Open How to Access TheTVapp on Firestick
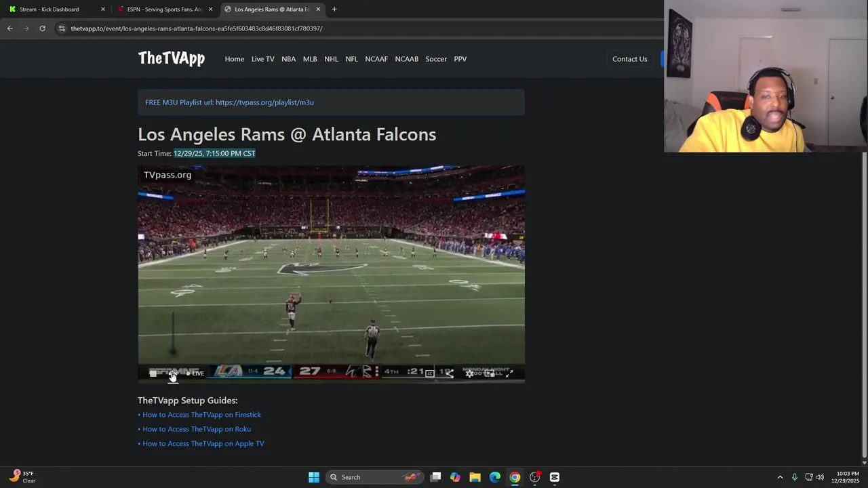This screenshot has height=488, width=868. (x=201, y=415)
